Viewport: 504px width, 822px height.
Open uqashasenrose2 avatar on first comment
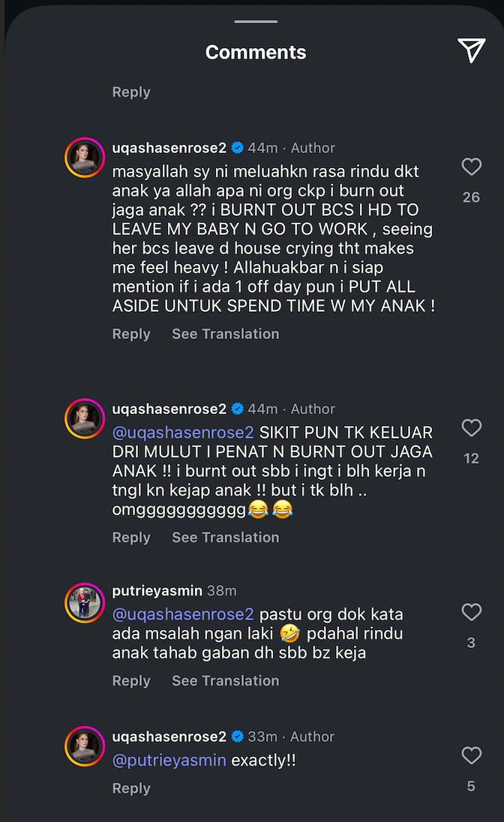[85, 157]
